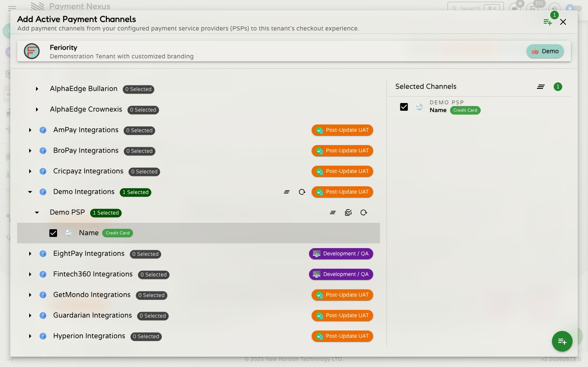Screen dimensions: 588x367
Task: Click the Name channel printer icon in tree
Action: point(69,233)
